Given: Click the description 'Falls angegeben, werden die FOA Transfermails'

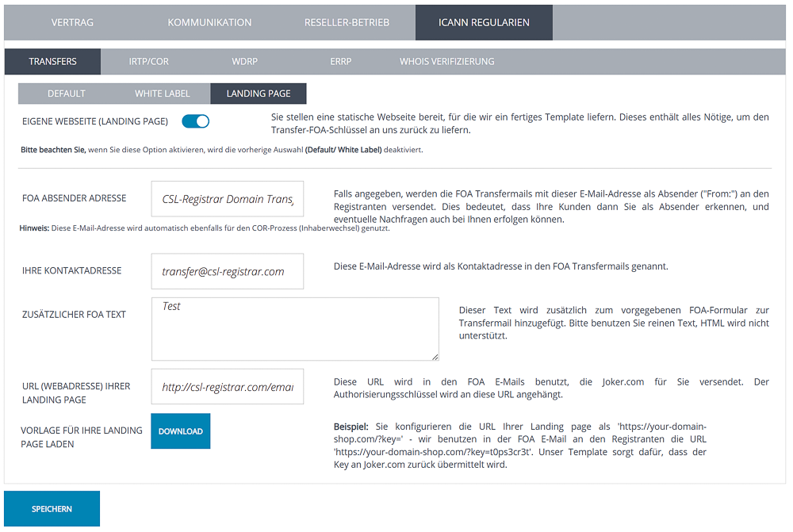Looking at the screenshot, I should point(551,206).
